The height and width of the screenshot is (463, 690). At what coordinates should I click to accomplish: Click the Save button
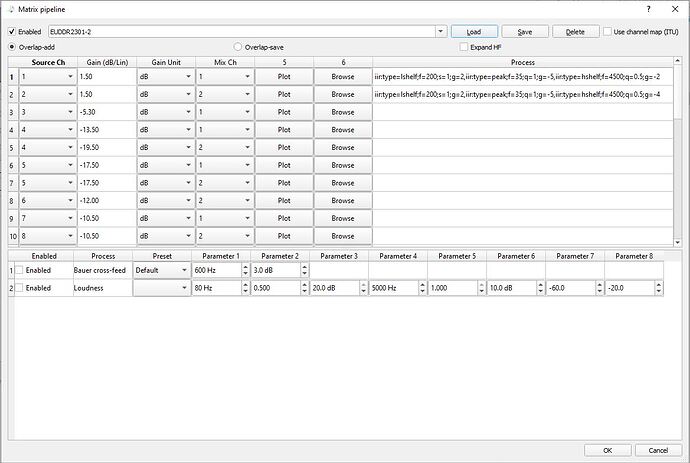coord(525,32)
